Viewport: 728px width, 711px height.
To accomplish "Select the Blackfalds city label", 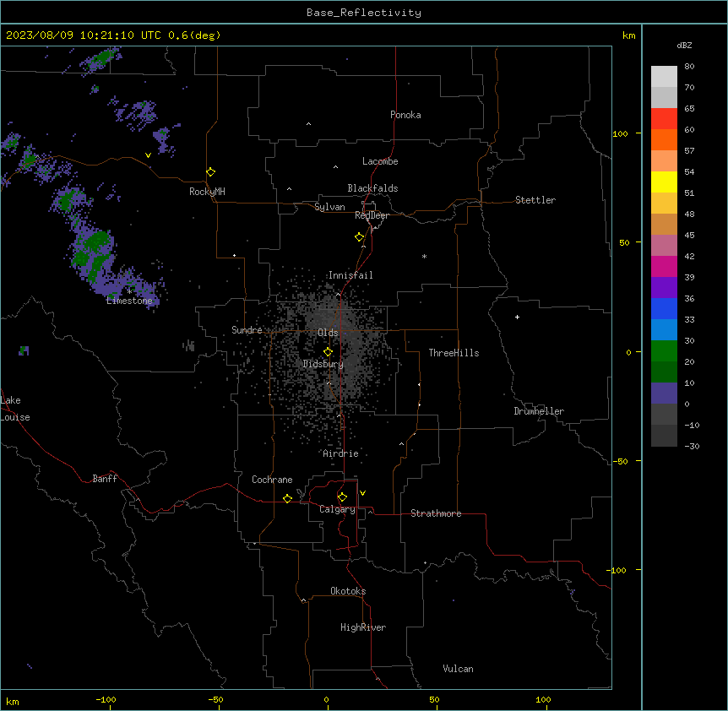I will coord(372,188).
